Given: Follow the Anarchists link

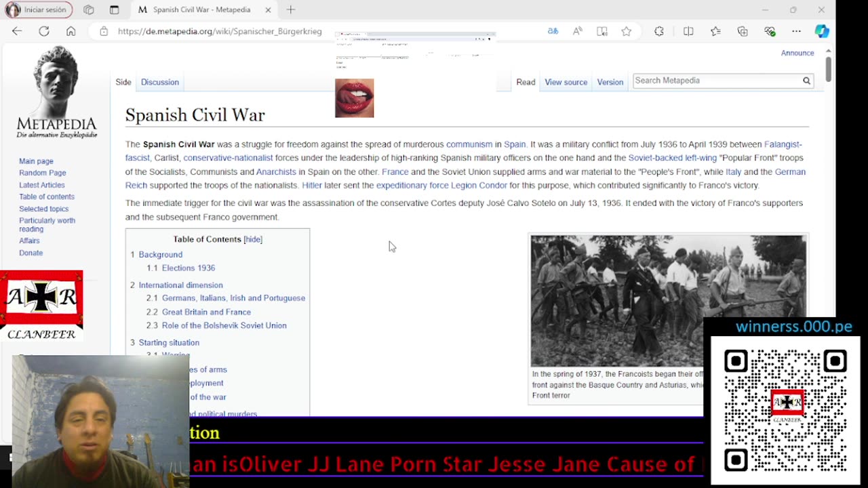Looking at the screenshot, I should [276, 172].
